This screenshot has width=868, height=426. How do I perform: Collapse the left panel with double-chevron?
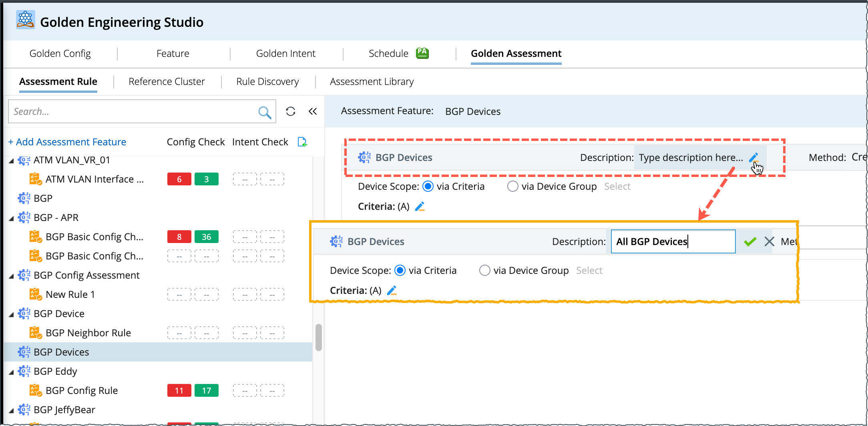tap(313, 111)
